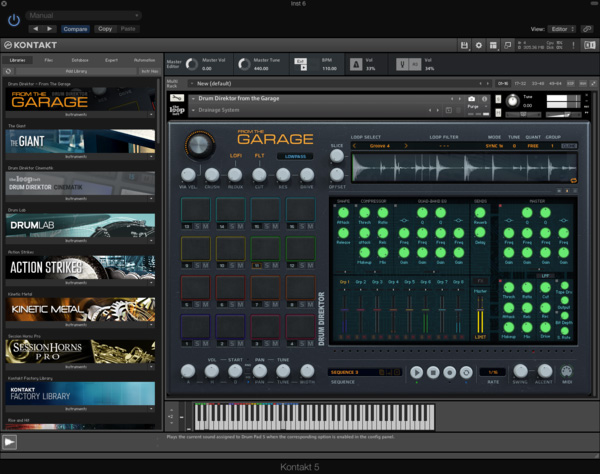Open the LOWPASS filter type dropdown

tap(295, 156)
